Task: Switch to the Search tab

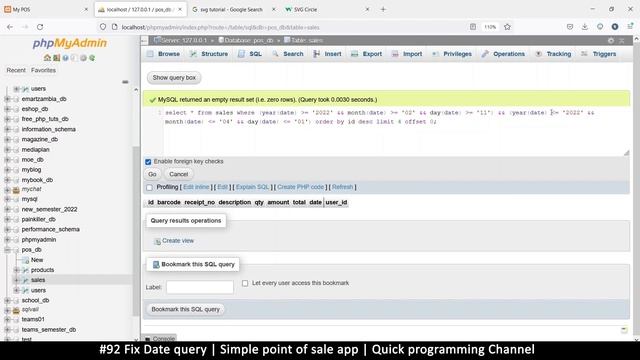Action: point(288,54)
